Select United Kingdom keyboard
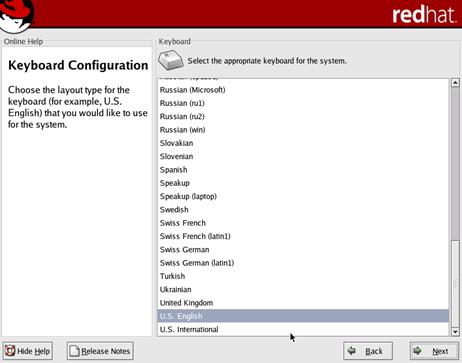462x363 pixels. [303, 303]
